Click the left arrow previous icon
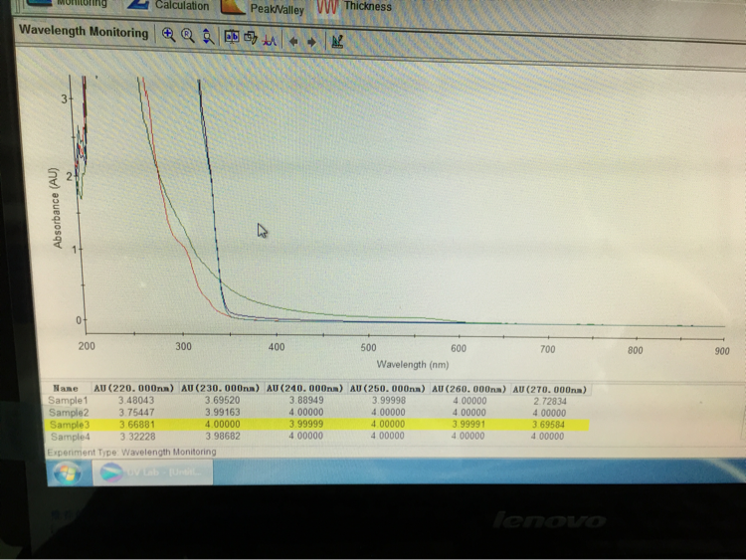Viewport: 746px width, 560px height. point(293,42)
